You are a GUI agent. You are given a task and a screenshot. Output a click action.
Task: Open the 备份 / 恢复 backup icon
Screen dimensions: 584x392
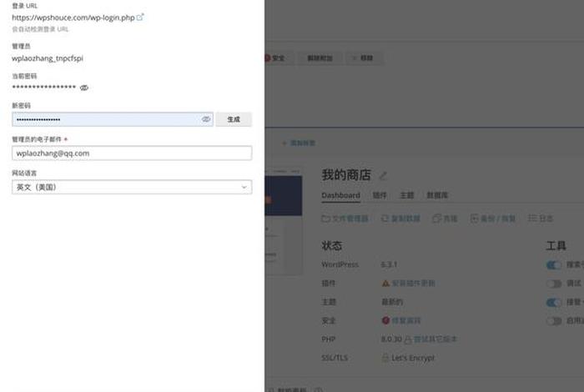click(x=474, y=219)
